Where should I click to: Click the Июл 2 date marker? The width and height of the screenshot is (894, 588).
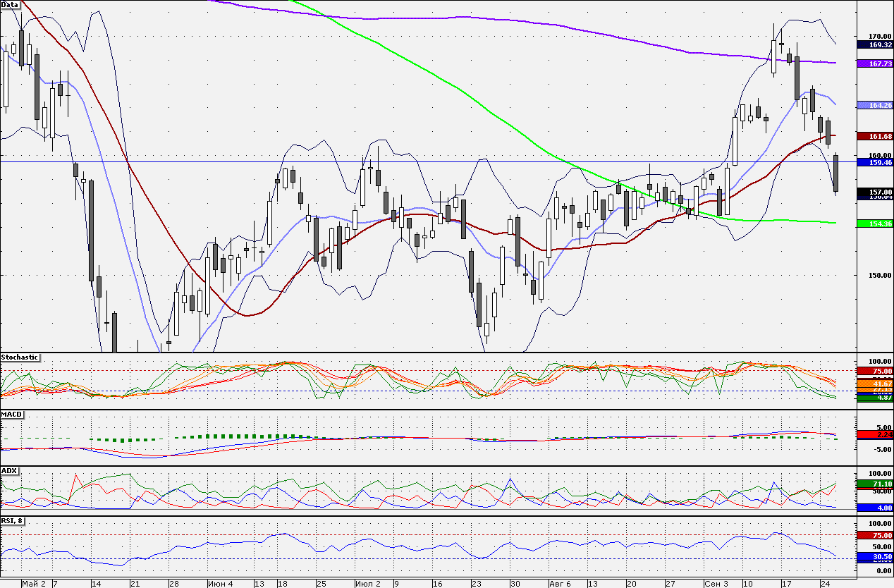click(368, 584)
